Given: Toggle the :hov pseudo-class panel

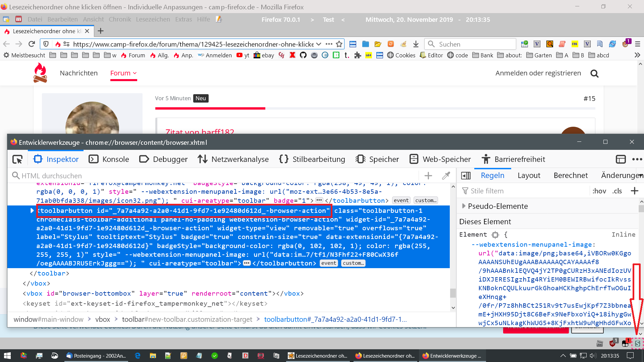Looking at the screenshot, I should 599,191.
